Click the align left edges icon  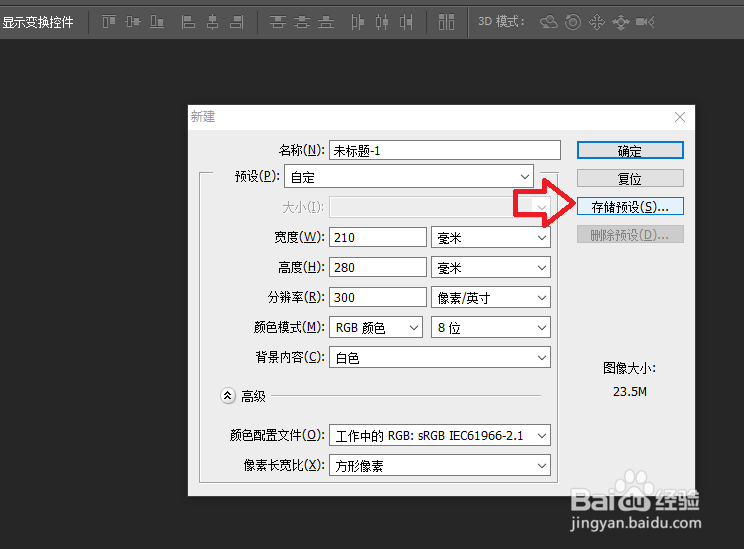pos(188,22)
